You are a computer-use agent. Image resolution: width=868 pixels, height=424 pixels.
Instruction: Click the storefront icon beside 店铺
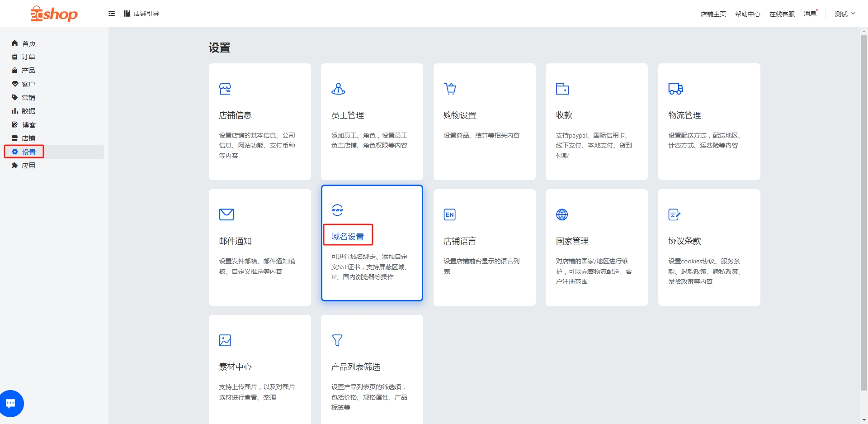click(x=14, y=138)
